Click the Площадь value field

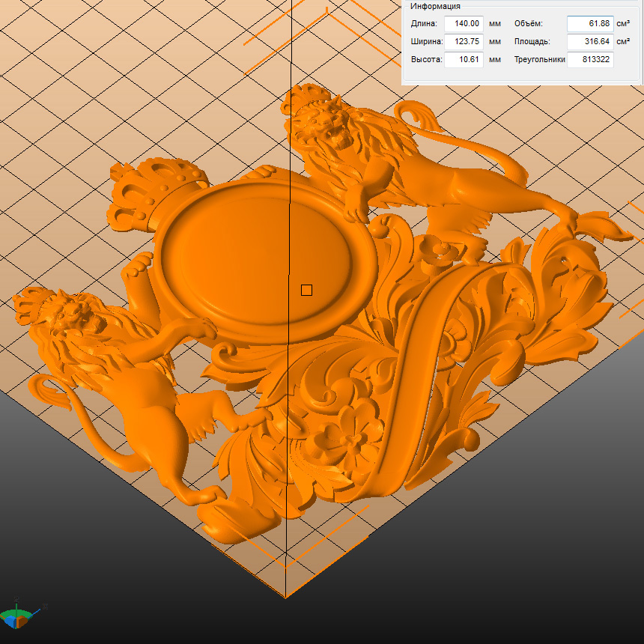coord(589,42)
